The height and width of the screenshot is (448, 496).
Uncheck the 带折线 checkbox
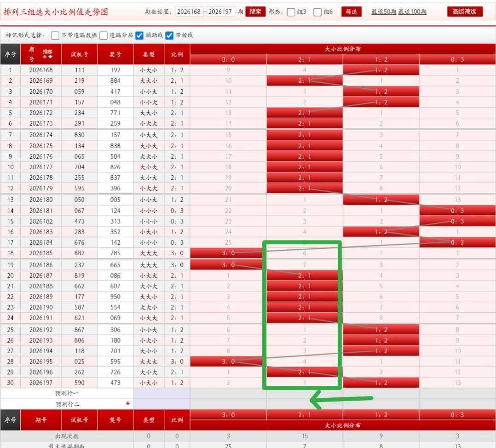coord(169,35)
